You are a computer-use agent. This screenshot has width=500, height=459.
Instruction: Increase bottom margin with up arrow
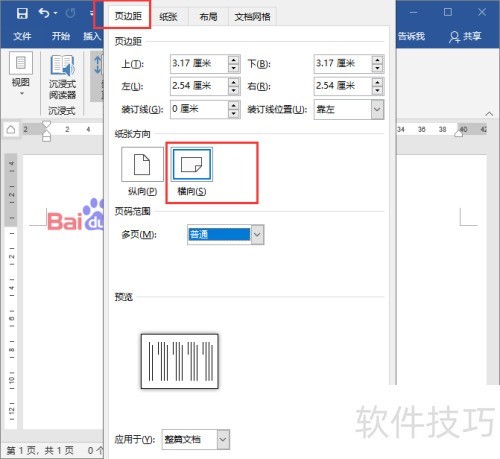pos(377,60)
